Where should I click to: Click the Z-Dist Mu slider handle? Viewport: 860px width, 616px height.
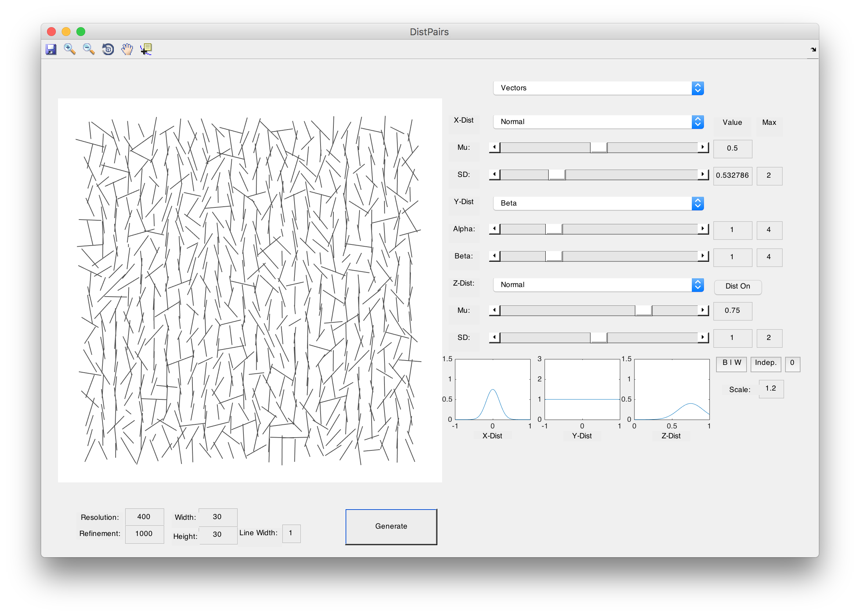(x=643, y=311)
